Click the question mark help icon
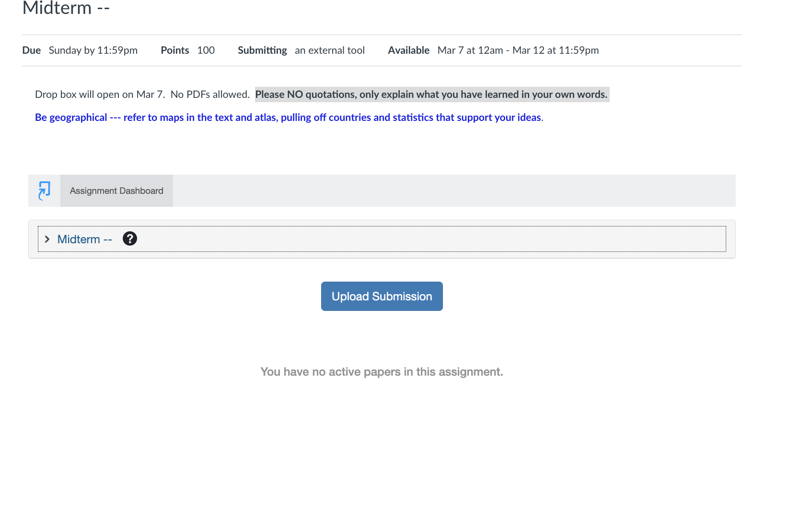812x522 pixels. [130, 238]
